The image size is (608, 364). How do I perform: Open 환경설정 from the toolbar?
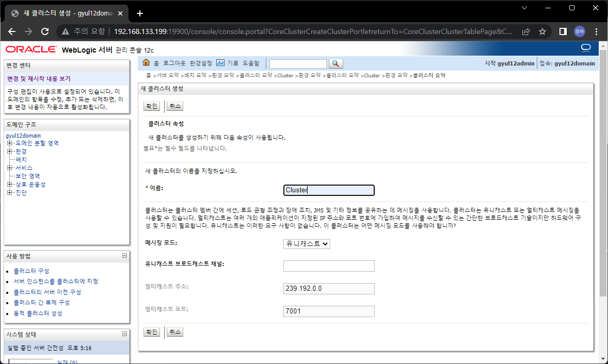pyautogui.click(x=201, y=63)
